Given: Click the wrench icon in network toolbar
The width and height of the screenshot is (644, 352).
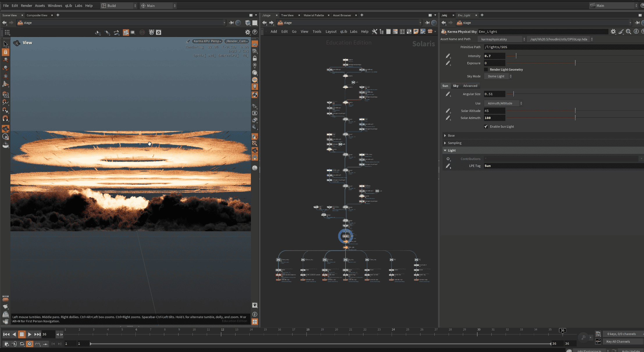Looking at the screenshot, I should [374, 31].
